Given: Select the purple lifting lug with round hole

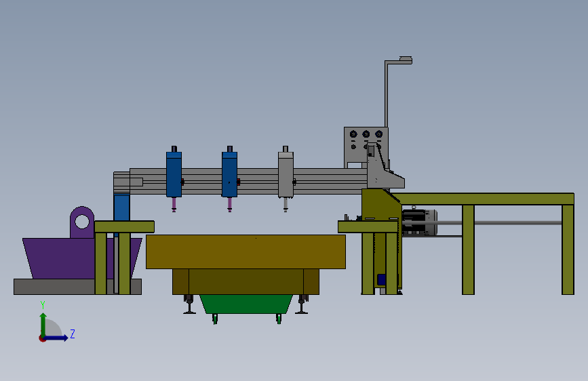Looking at the screenshot, I should (82, 222).
